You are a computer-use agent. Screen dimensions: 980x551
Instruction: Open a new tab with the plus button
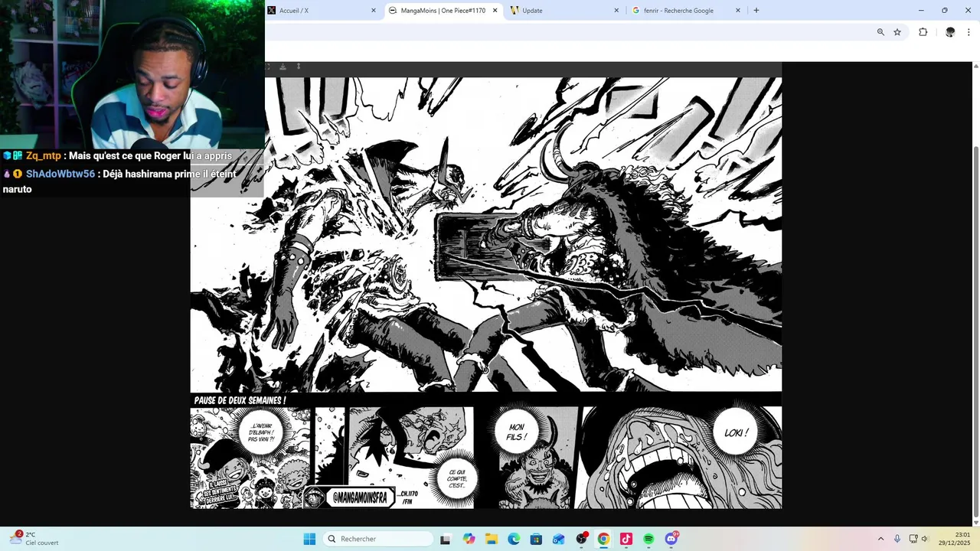click(756, 11)
